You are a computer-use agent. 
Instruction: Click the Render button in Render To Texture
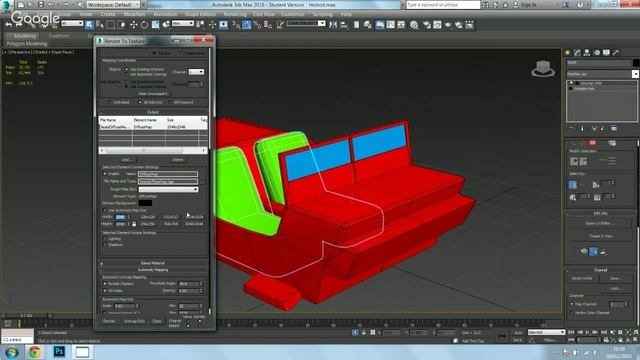coord(109,321)
